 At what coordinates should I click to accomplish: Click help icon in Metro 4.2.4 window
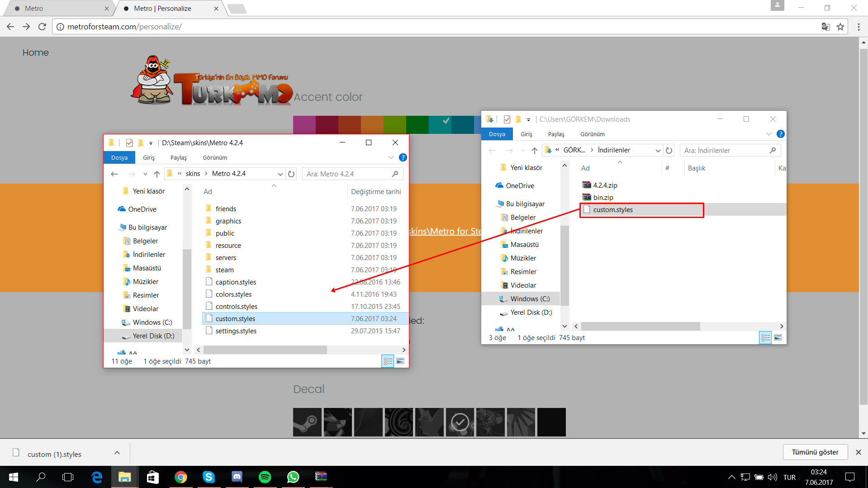(x=403, y=157)
